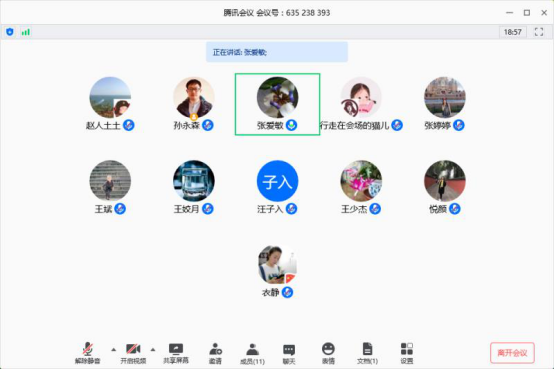
Task: Click name label 张婷婷
Action: coord(438,125)
